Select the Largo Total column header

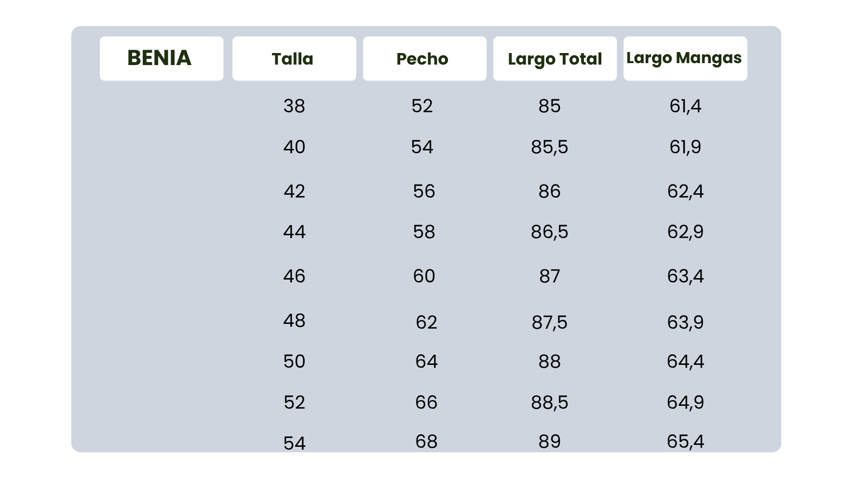point(555,59)
